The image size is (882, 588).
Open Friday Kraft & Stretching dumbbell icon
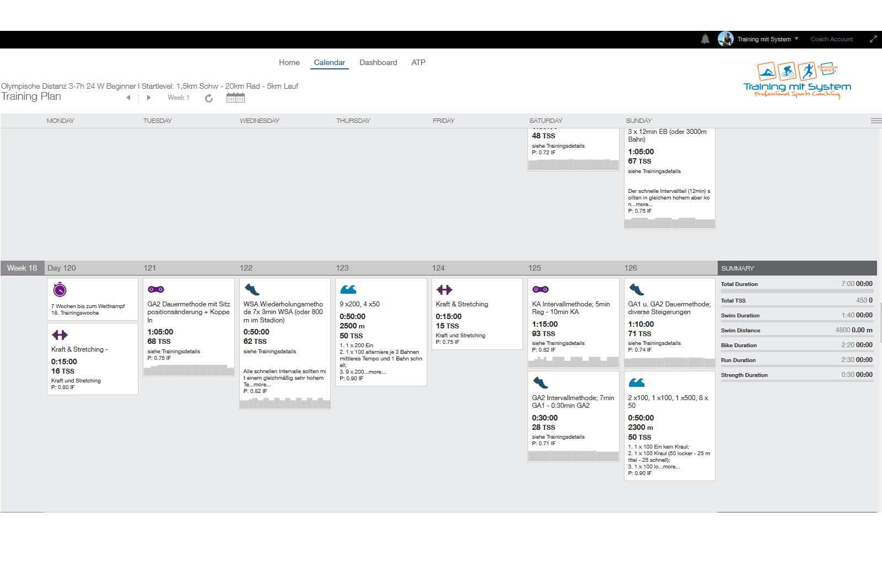(x=444, y=290)
